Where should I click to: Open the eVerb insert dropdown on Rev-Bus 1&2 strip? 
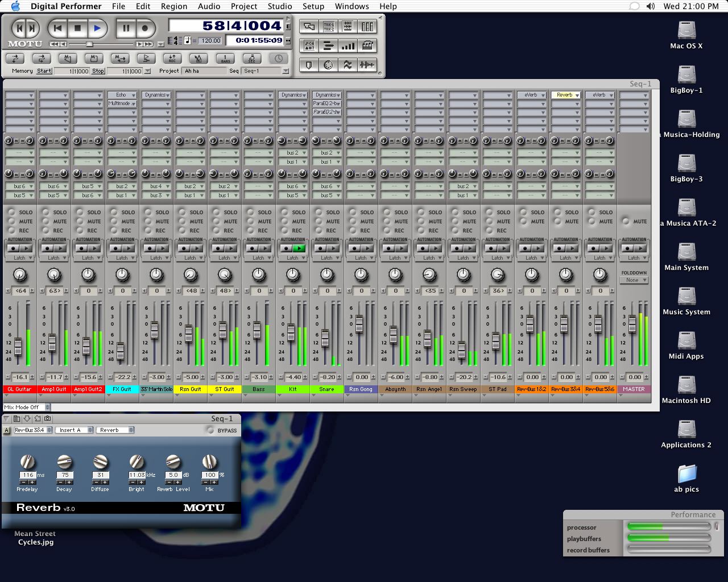[x=532, y=95]
